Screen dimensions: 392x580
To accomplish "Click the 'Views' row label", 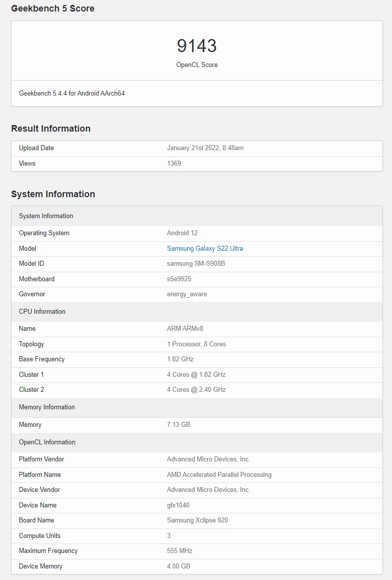I will pyautogui.click(x=27, y=163).
